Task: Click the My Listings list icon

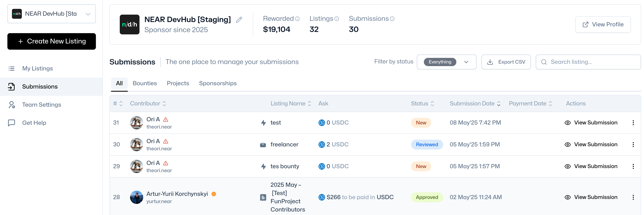Action: coord(12,68)
